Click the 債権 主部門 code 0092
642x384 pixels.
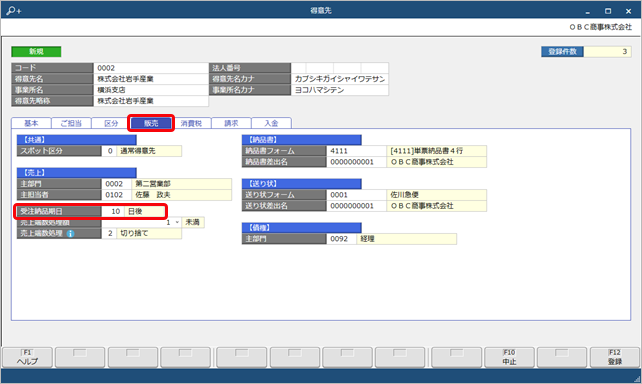pyautogui.click(x=341, y=239)
